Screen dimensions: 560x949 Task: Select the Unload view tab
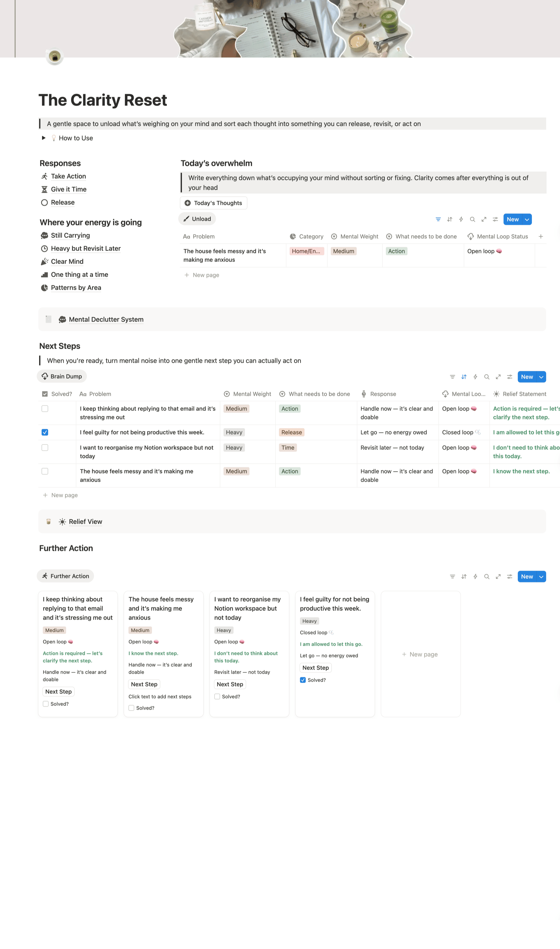point(197,219)
